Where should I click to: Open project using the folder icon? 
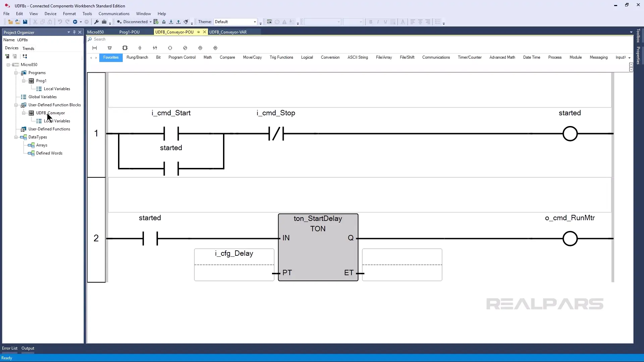coord(18,22)
